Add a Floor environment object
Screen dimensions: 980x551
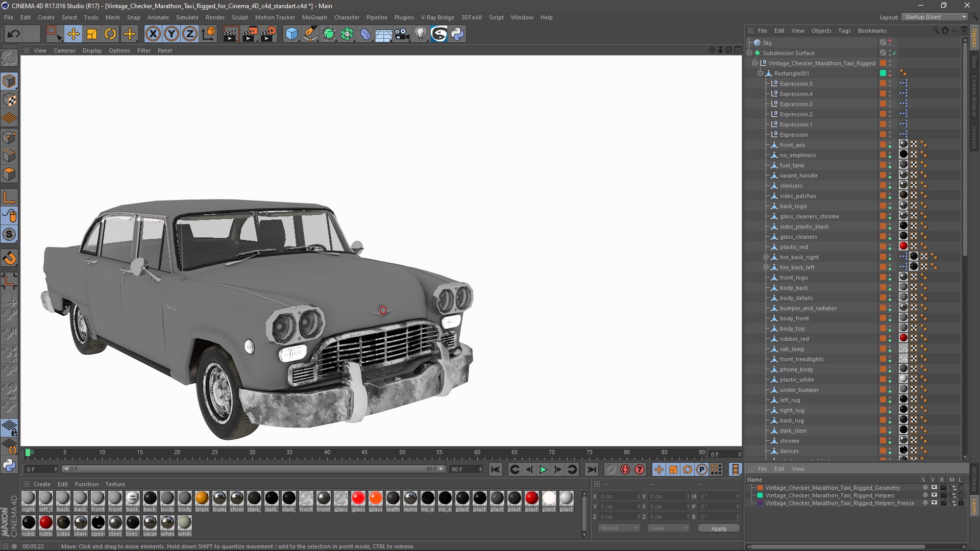(384, 34)
